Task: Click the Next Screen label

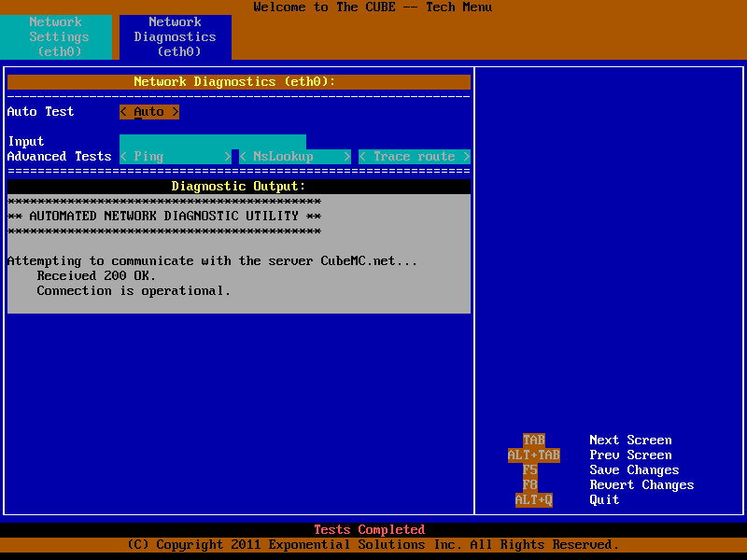Action: (631, 440)
